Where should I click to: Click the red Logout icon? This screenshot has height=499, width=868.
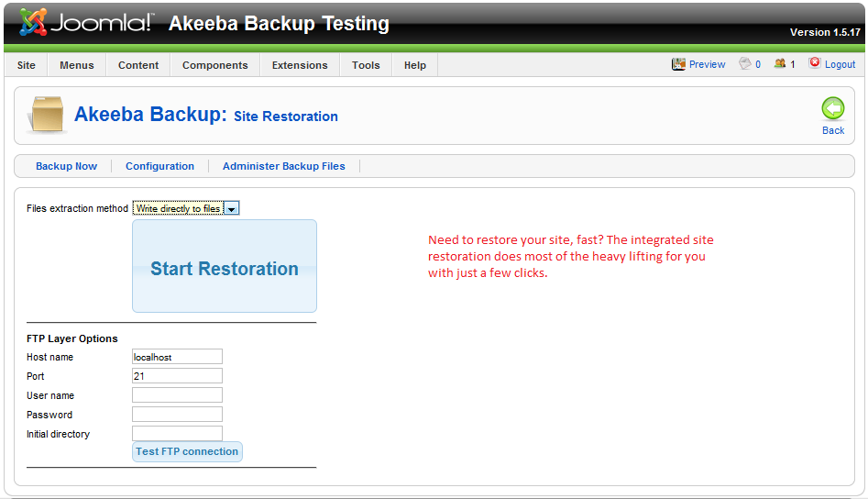point(815,64)
